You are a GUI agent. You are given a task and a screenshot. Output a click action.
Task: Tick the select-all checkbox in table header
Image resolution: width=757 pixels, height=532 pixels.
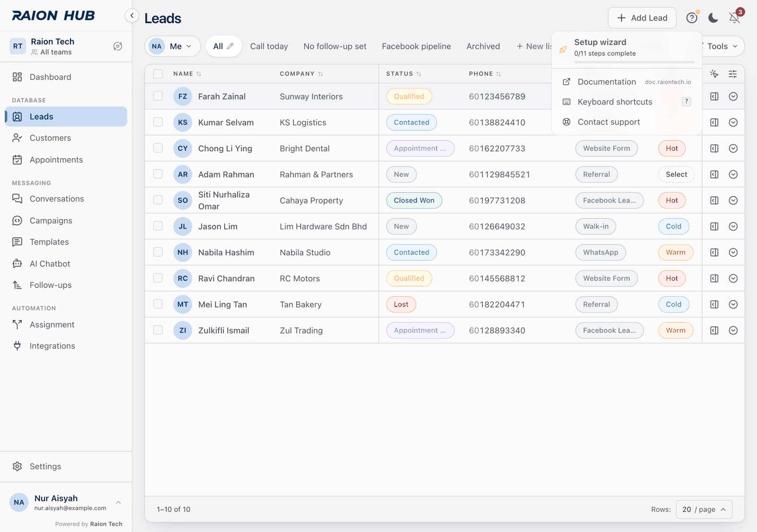coord(158,74)
